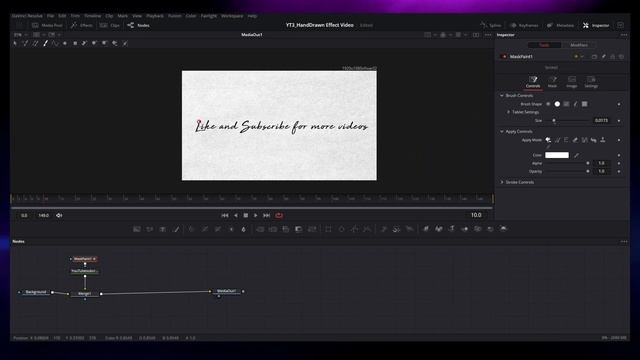
Task: Select the MediaOut1 node
Action: (x=227, y=291)
